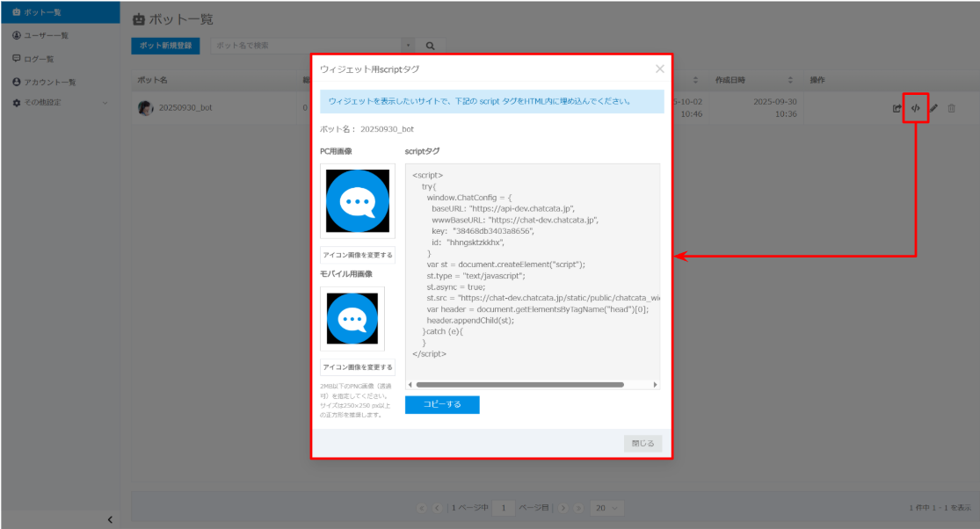Click the share/export icon in bot row
This screenshot has height=529, width=980.
pos(897,108)
